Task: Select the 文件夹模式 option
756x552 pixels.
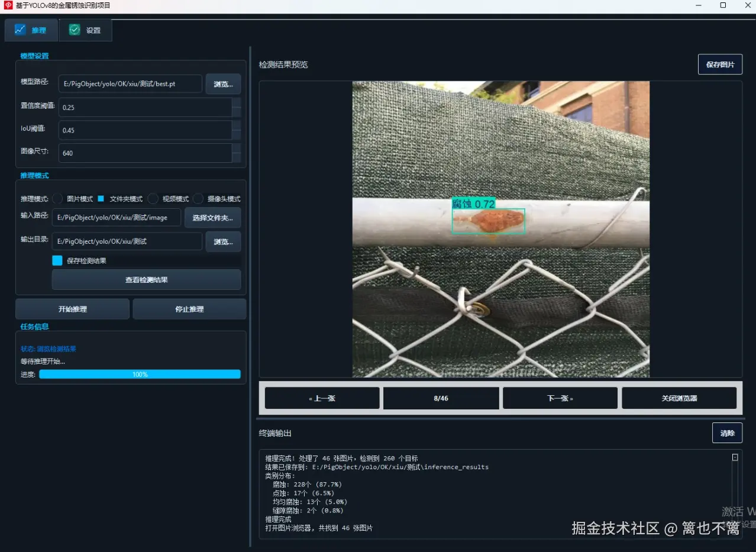Action: pyautogui.click(x=101, y=199)
